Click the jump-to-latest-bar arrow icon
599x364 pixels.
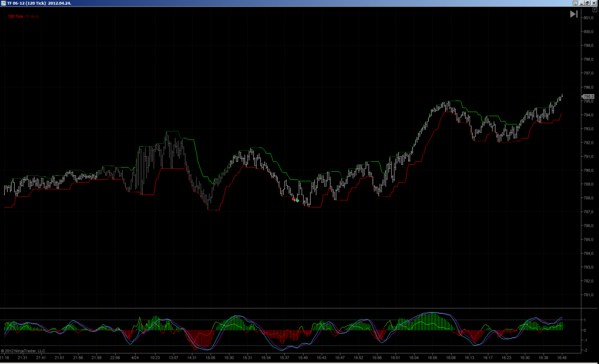pyautogui.click(x=574, y=14)
